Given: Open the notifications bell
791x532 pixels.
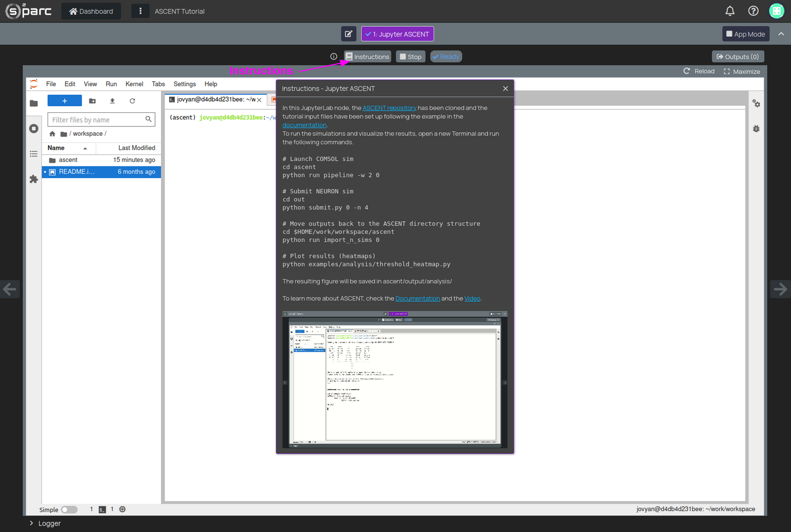Looking at the screenshot, I should [x=730, y=11].
